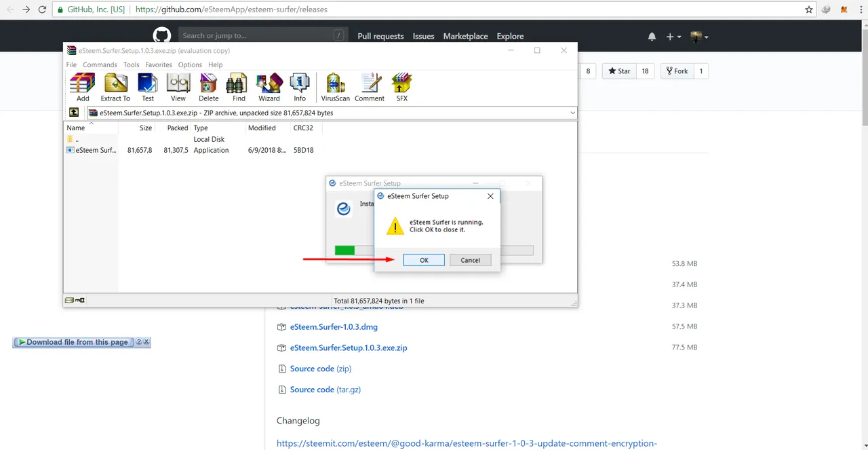
Task: Download eSteem.Surfer-1.0.3.dmg
Action: 334,326
